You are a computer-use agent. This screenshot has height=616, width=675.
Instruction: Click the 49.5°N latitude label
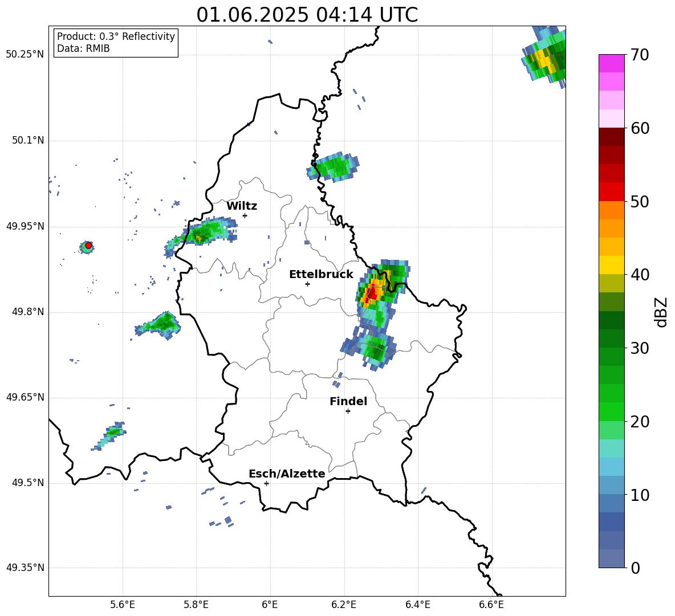[29, 483]
